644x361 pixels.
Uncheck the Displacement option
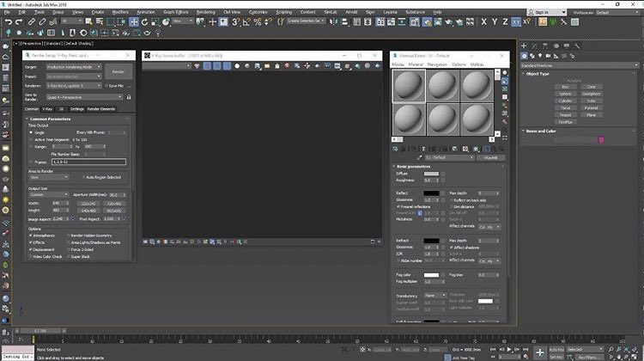pos(30,249)
